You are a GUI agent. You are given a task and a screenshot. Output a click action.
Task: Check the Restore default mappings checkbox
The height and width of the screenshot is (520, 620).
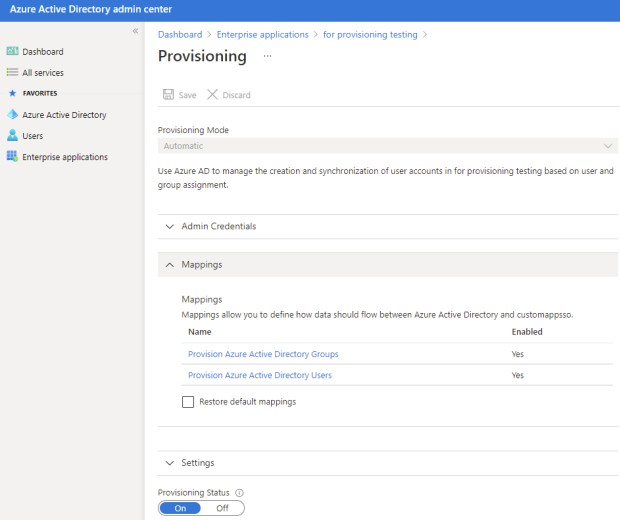[x=188, y=402]
